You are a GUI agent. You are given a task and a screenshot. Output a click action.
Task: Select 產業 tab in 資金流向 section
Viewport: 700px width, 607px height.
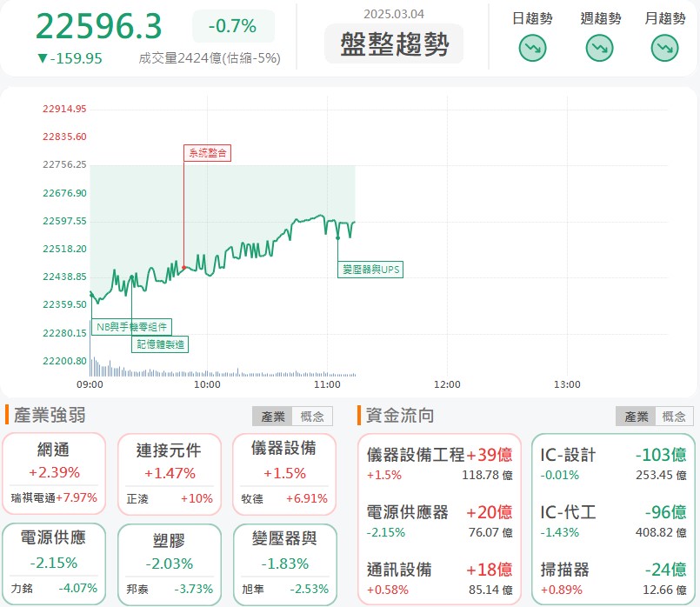pyautogui.click(x=636, y=417)
